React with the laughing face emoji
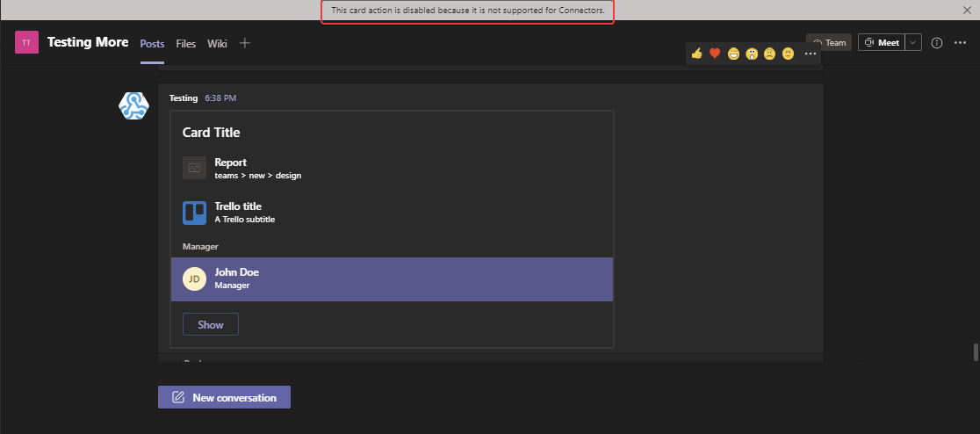This screenshot has width=980, height=434. coord(733,54)
